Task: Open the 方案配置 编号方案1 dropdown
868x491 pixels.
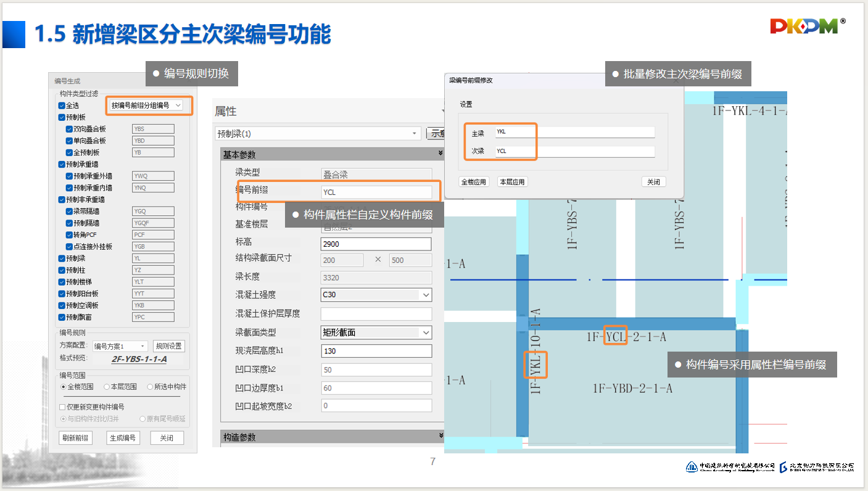Action: [x=143, y=346]
